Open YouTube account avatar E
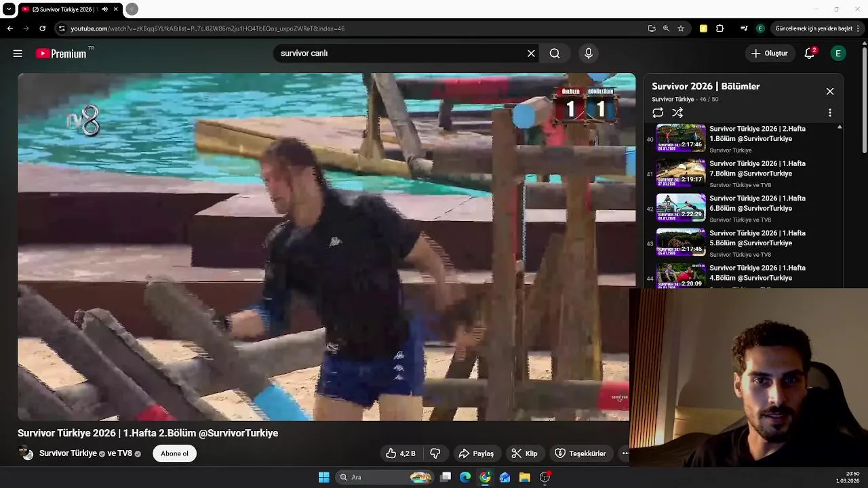 [x=838, y=54]
